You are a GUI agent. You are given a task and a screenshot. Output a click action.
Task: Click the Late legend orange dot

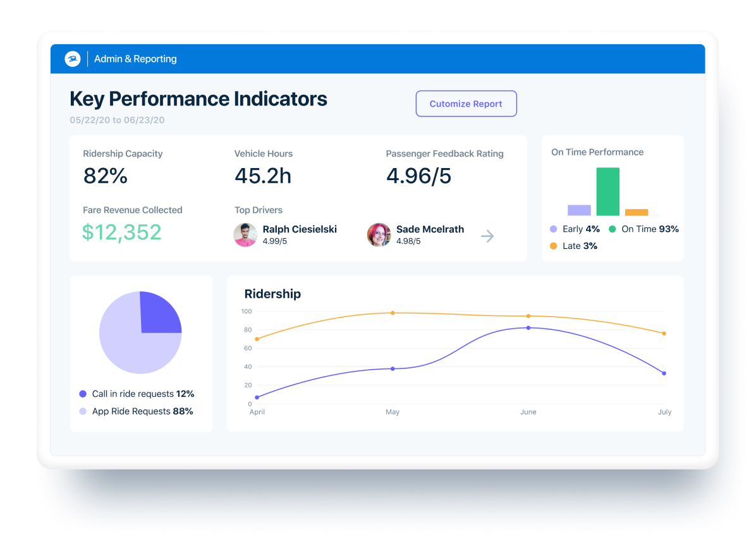tap(554, 246)
